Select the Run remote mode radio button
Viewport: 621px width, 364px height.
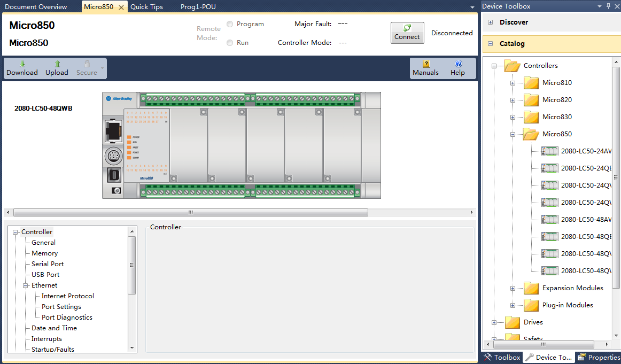(x=230, y=43)
